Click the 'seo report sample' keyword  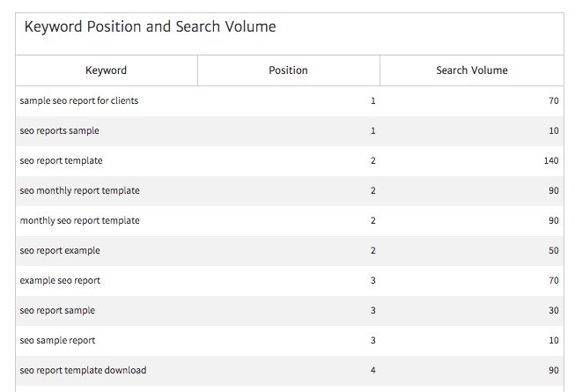(57, 310)
